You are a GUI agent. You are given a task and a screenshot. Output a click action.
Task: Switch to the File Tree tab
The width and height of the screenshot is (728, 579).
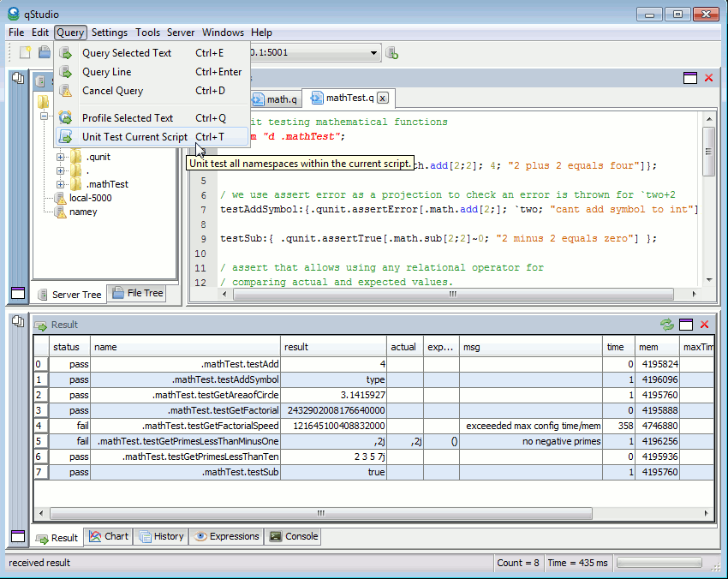pos(138,293)
